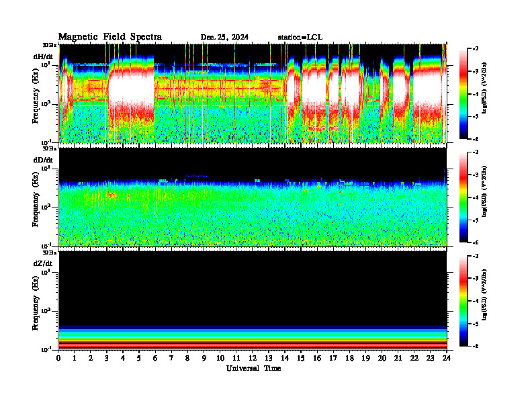The width and height of the screenshot is (532, 411).
Task: Click hour tick label "21" on time axis
Action: pos(398,358)
